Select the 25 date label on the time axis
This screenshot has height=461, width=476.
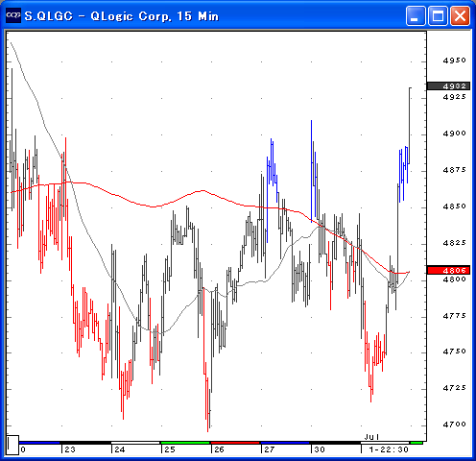pos(170,449)
